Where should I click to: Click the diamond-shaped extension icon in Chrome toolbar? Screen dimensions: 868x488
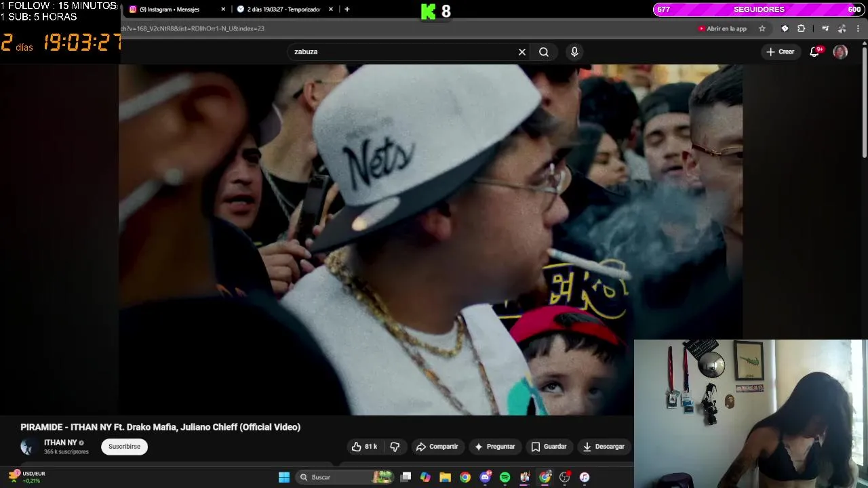(785, 28)
